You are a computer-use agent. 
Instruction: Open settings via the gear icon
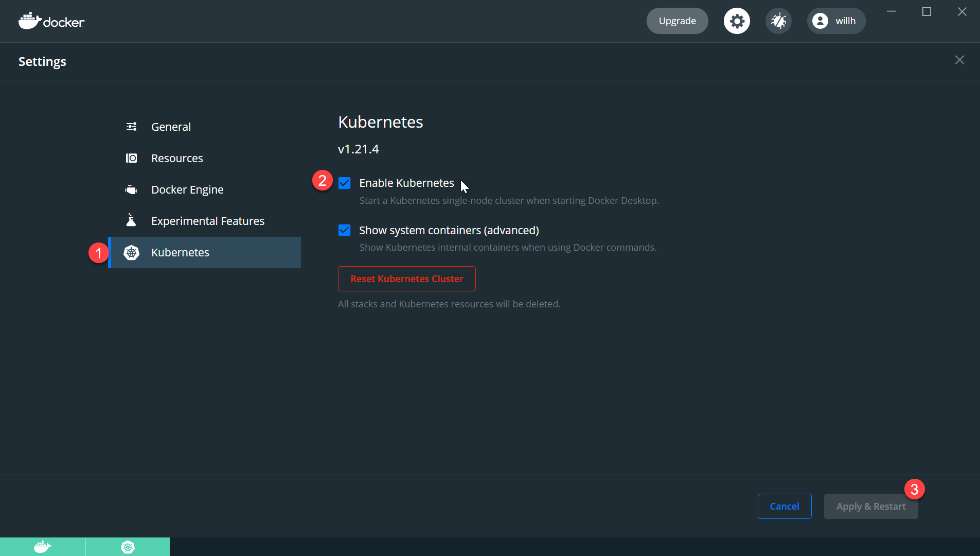point(737,21)
